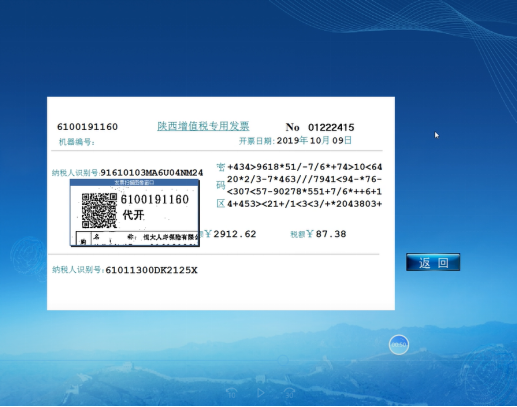This screenshot has height=407, width=517.
Task: Click the 返回 (return) button
Action: (433, 262)
